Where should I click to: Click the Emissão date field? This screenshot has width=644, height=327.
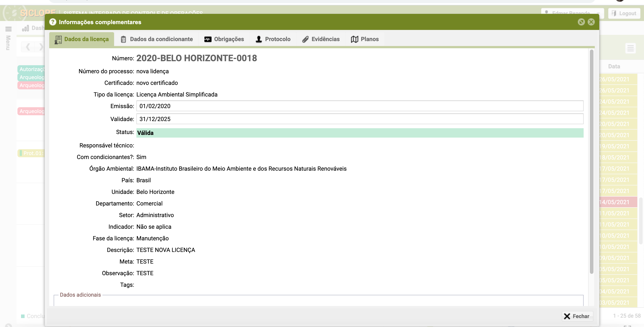tap(360, 106)
